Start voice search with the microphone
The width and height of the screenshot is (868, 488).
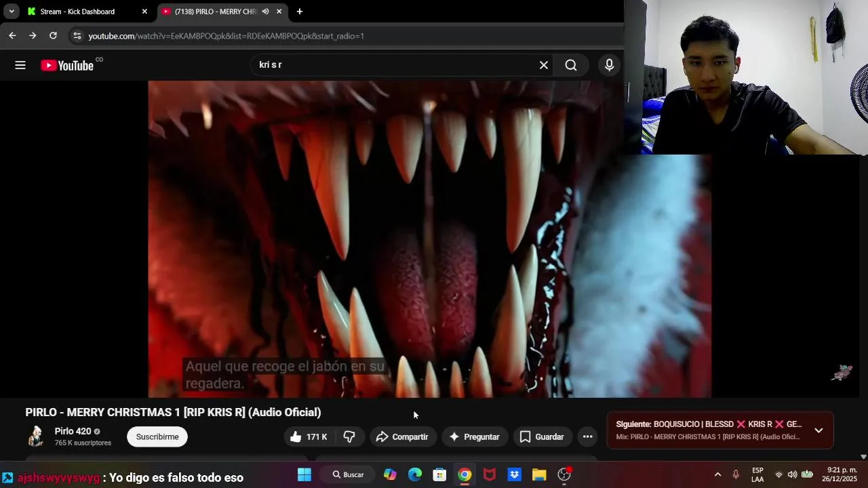[609, 65]
